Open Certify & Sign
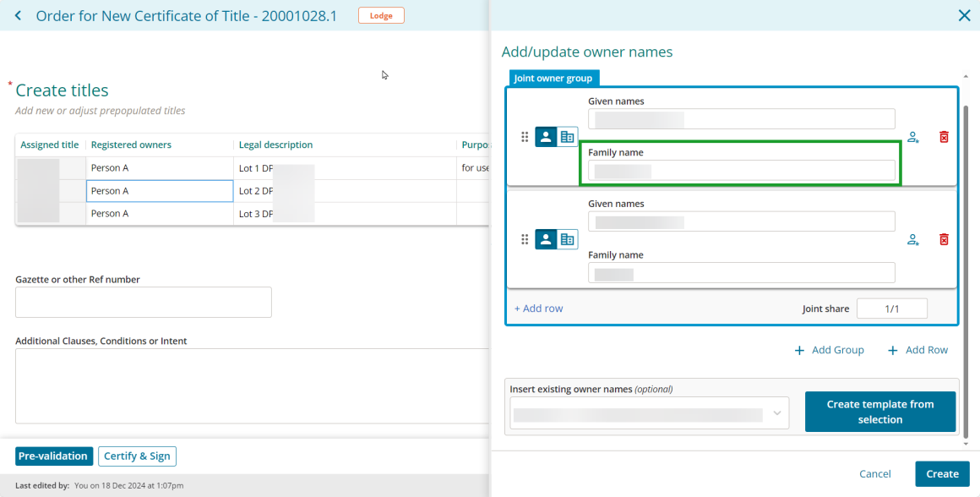 tap(137, 456)
